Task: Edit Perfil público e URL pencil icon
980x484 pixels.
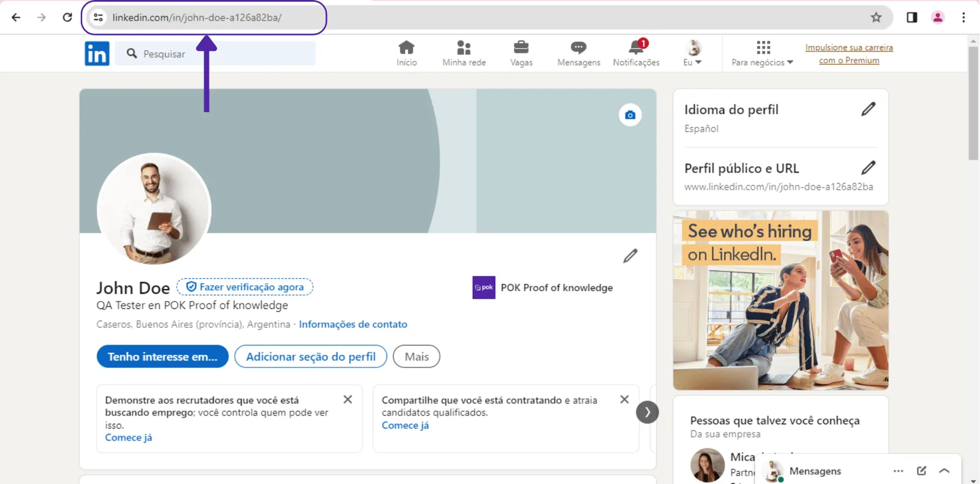Action: 869,168
